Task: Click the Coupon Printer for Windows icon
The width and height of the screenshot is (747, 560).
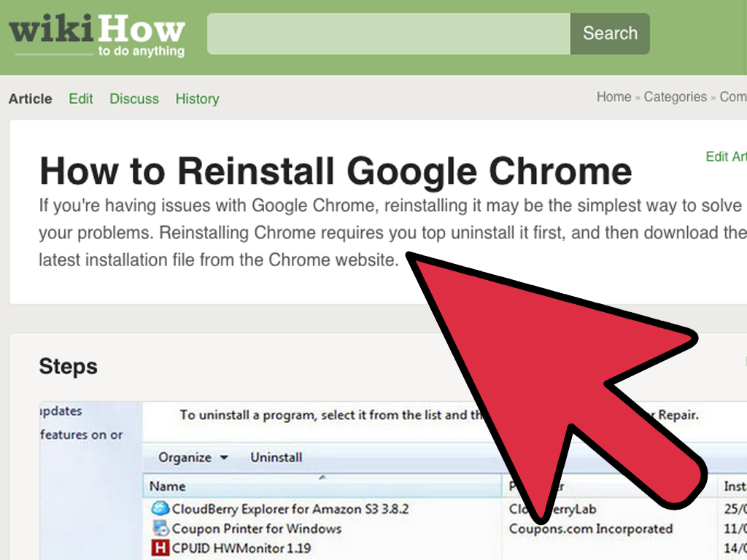Action: (x=160, y=528)
